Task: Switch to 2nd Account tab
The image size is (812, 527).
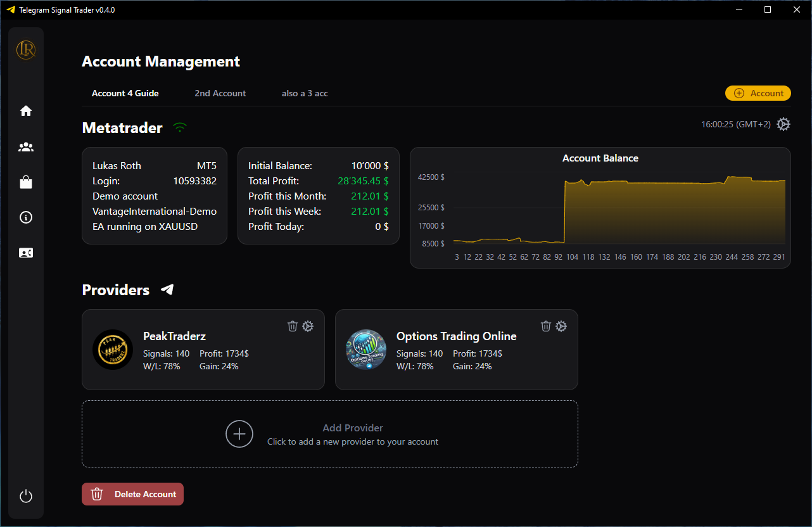Action: [x=220, y=93]
